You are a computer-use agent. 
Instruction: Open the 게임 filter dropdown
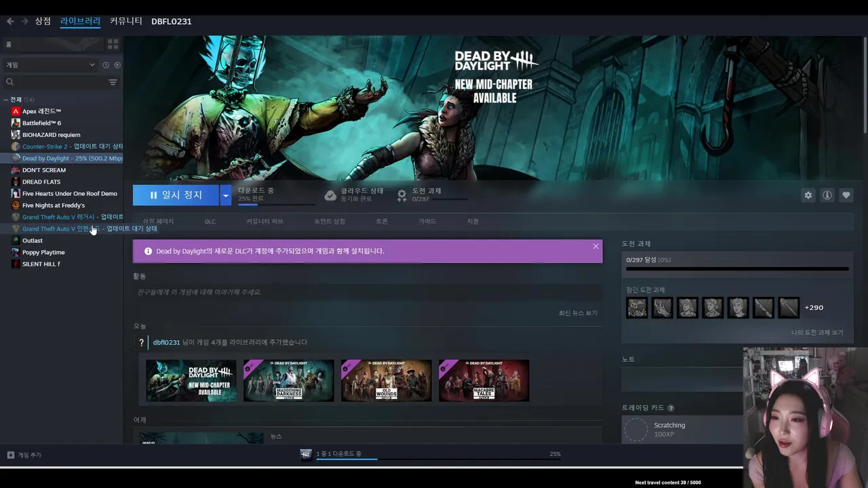click(51, 65)
